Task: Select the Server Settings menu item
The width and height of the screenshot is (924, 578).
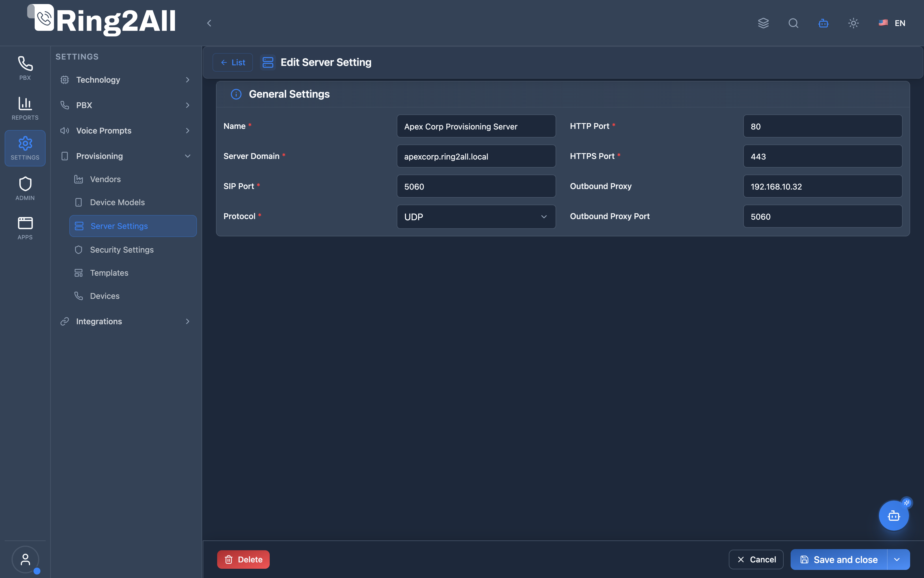Action: (x=133, y=226)
